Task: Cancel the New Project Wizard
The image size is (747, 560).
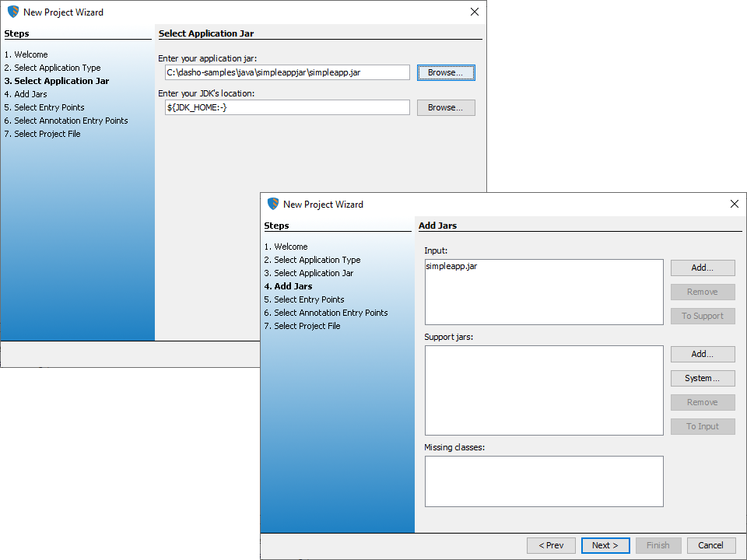Action: tap(711, 545)
